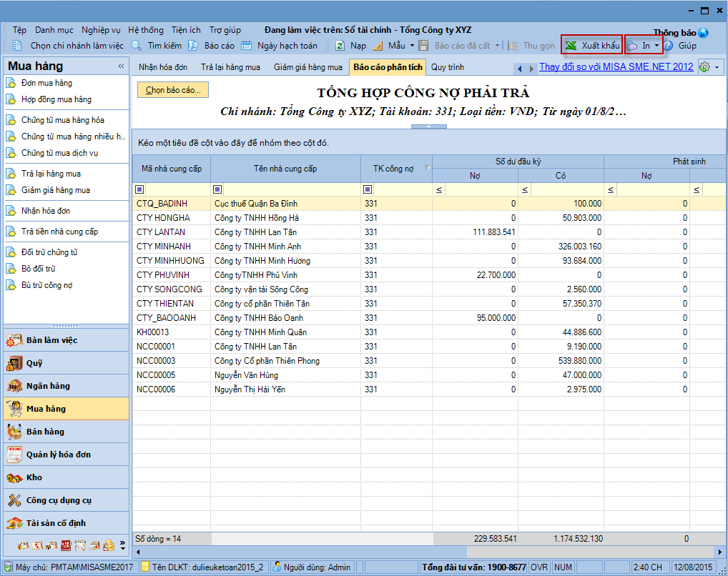Open the Nghiệp vụ menu

(x=101, y=30)
